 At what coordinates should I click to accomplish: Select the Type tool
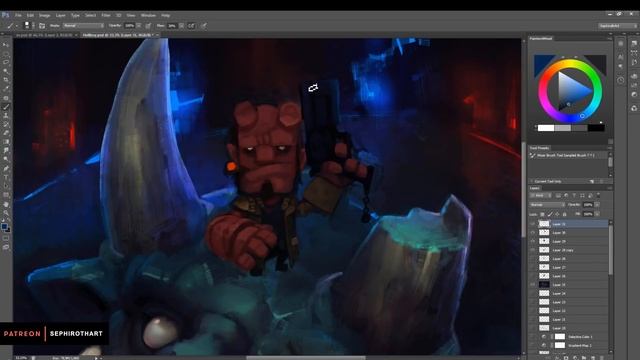coord(6,178)
